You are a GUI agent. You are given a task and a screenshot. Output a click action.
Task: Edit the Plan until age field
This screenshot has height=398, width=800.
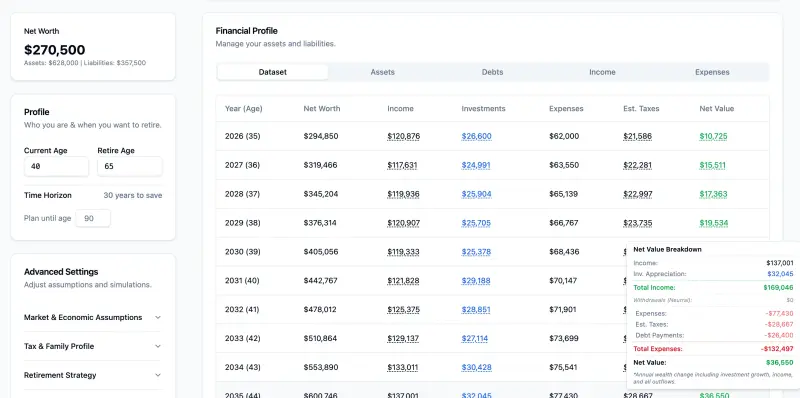(93, 218)
